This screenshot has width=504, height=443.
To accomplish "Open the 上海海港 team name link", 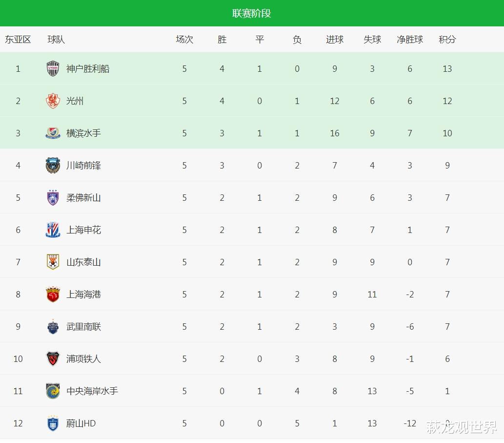I will (83, 295).
